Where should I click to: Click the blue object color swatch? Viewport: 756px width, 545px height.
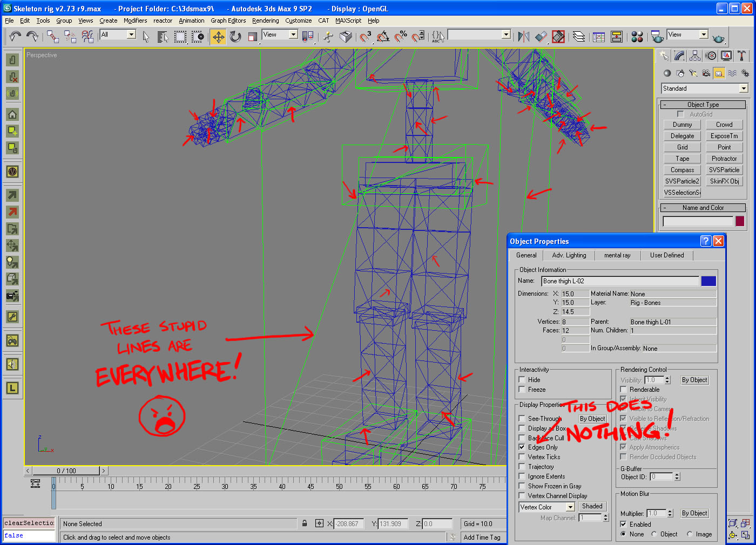pyautogui.click(x=708, y=281)
